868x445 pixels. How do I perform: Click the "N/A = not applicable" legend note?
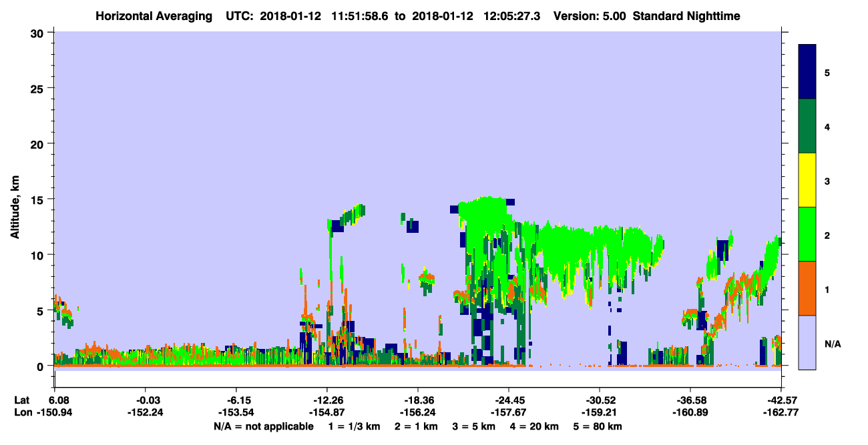click(x=264, y=426)
